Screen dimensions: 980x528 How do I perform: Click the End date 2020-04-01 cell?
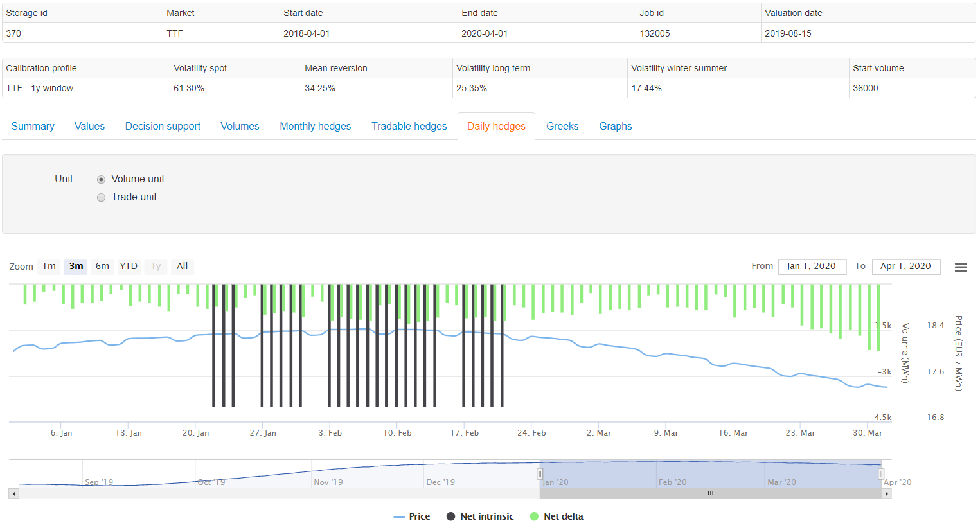pos(547,33)
